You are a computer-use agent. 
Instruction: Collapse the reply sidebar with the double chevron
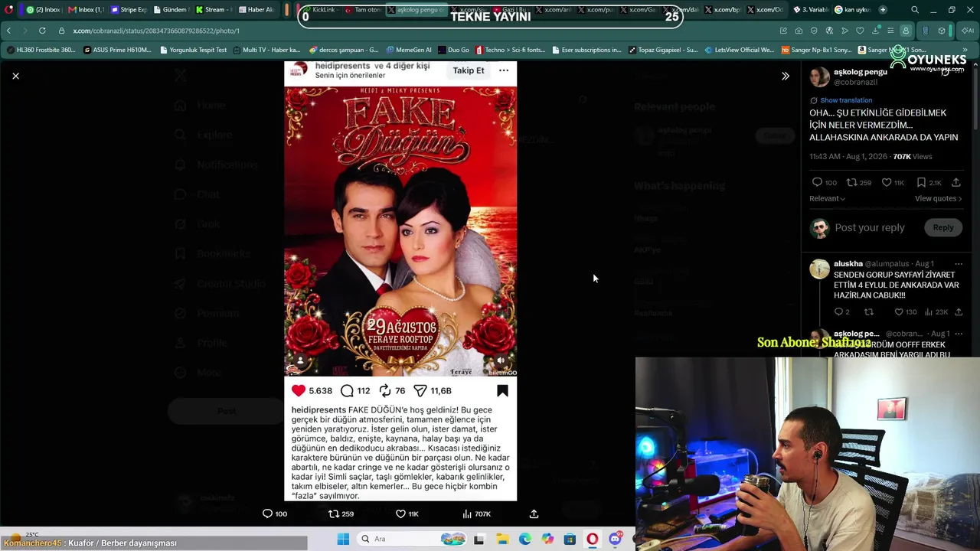[785, 76]
